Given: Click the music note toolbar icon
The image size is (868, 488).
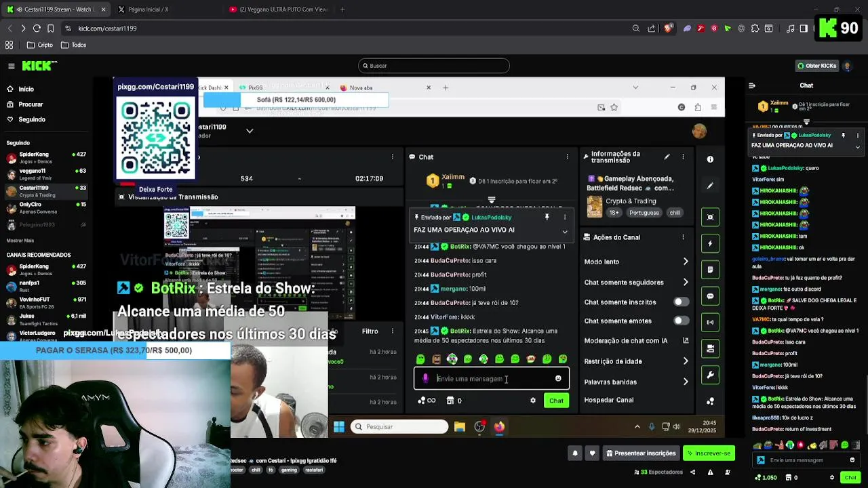Looking at the screenshot, I should tap(791, 28).
